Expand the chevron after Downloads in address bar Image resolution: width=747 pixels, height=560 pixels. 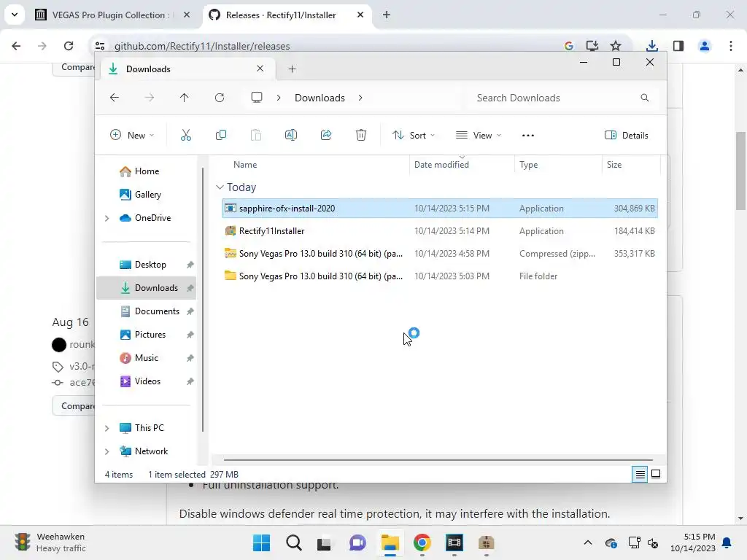pos(360,98)
